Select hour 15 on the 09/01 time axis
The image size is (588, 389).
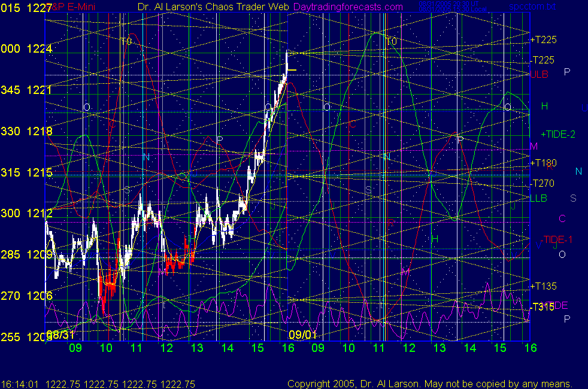click(500, 348)
